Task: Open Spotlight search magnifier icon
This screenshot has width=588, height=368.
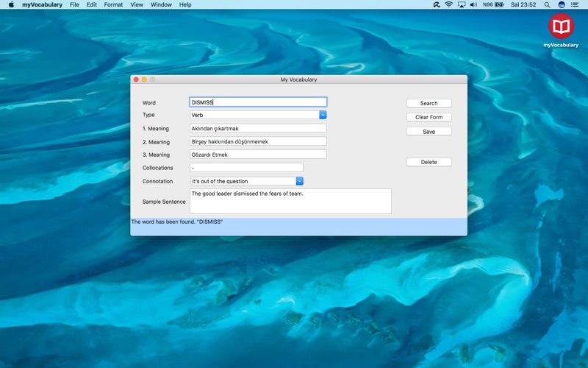Action: click(x=548, y=4)
